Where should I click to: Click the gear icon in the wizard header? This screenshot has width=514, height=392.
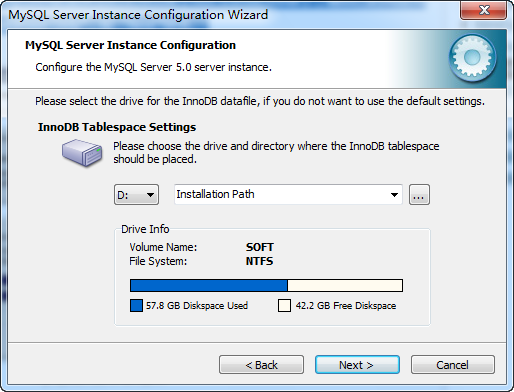(472, 58)
